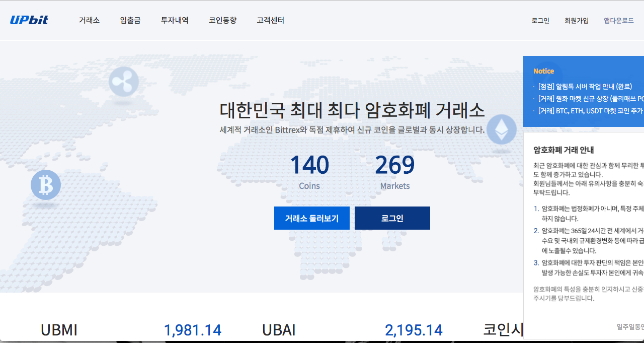This screenshot has width=644, height=343.
Task: Click the 회원가입 link
Action: 577,21
